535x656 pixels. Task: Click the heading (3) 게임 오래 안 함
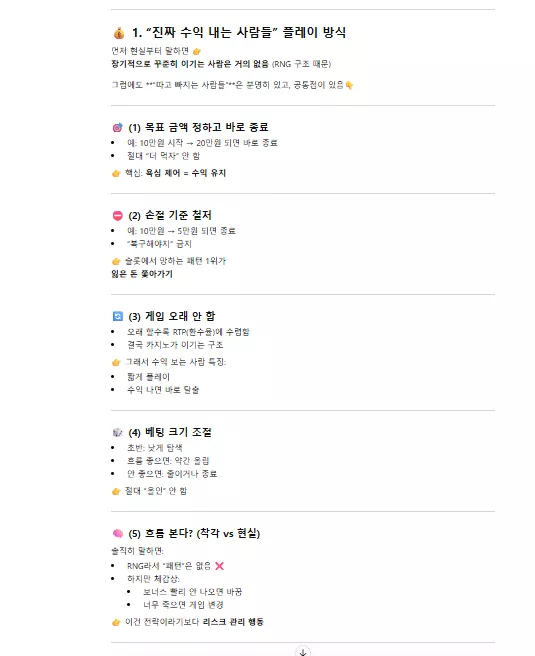pos(172,316)
